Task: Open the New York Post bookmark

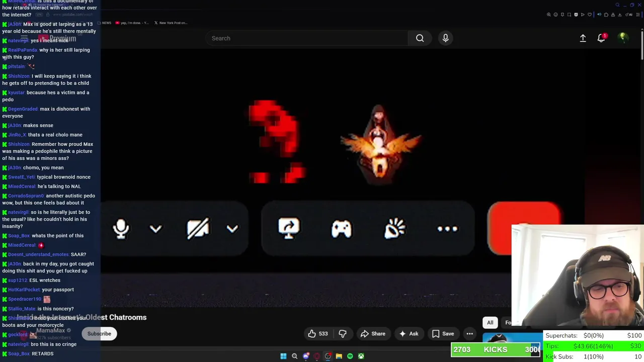Action: (x=171, y=23)
